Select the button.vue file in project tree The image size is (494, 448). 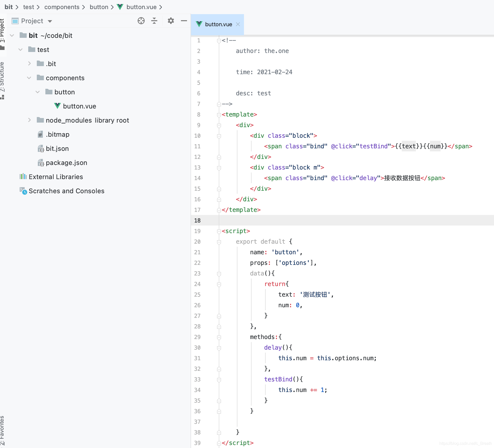coord(79,106)
